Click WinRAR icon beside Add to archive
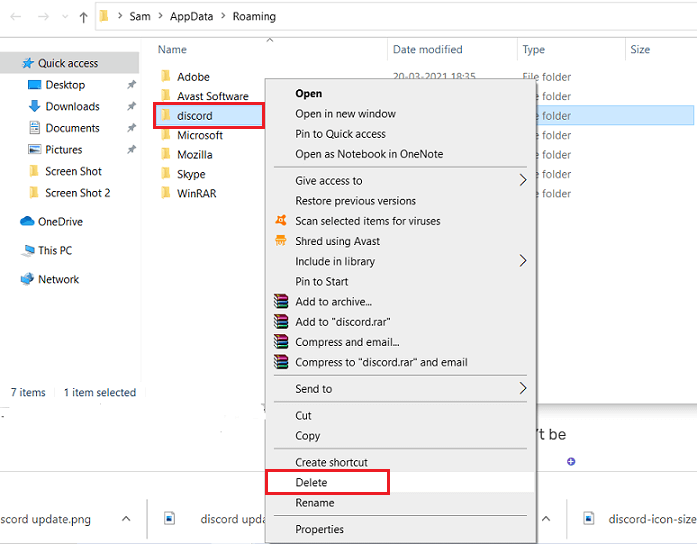Viewport: 697px width, 544px height. (281, 301)
